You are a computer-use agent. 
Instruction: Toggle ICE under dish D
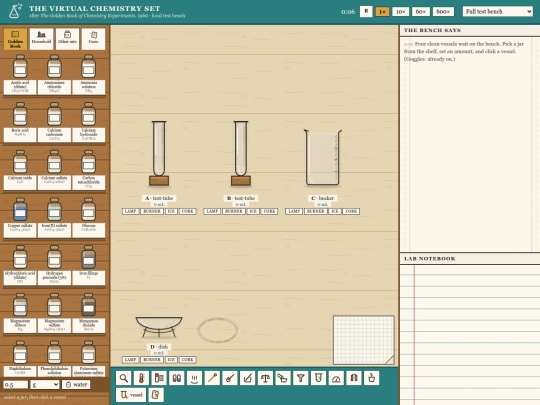pos(171,360)
